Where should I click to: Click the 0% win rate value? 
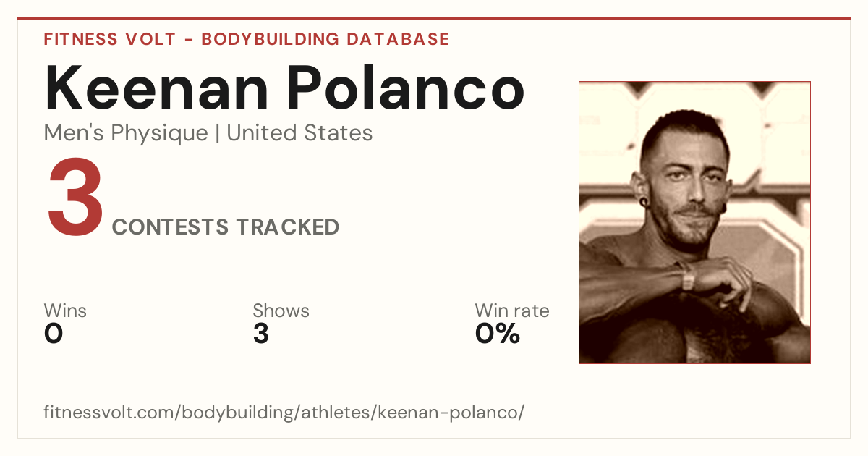pyautogui.click(x=498, y=334)
